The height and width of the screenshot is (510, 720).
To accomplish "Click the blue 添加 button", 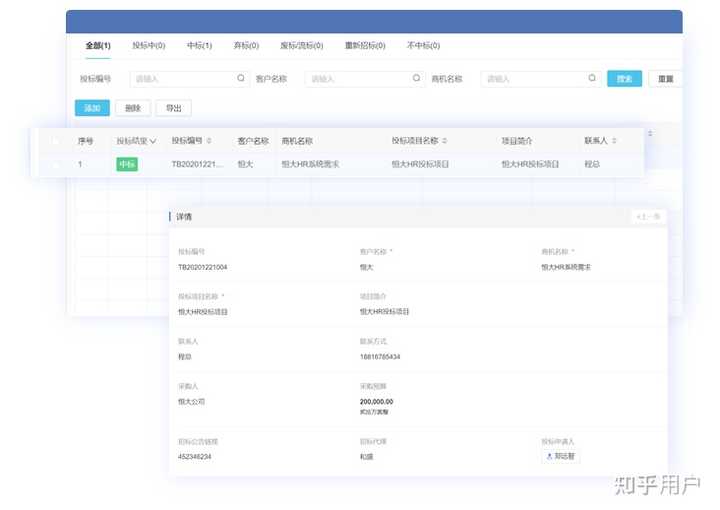I will [92, 108].
